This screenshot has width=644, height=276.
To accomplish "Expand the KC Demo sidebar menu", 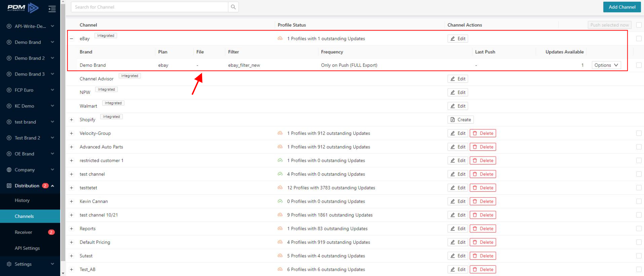I will (30, 106).
